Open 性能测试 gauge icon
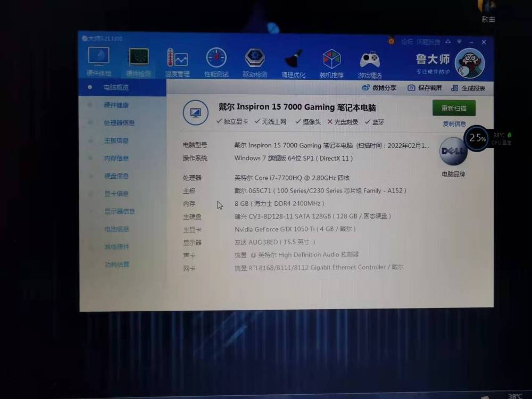 (216, 58)
